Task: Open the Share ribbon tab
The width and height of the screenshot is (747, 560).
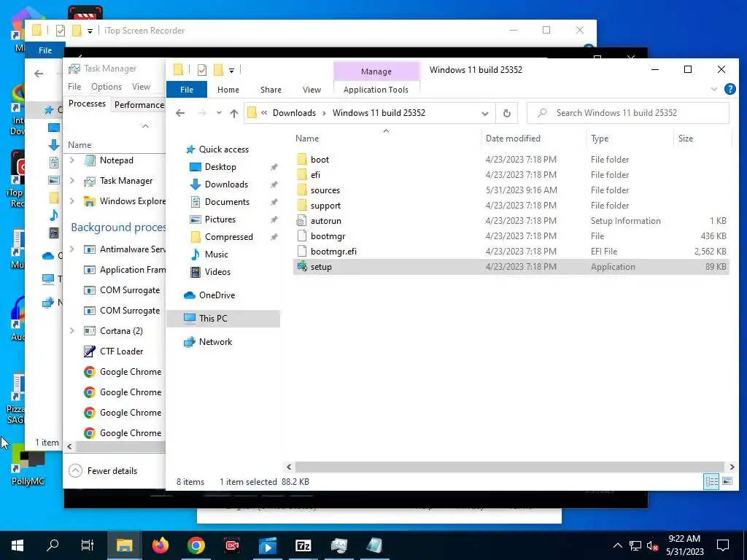Action: click(x=271, y=90)
